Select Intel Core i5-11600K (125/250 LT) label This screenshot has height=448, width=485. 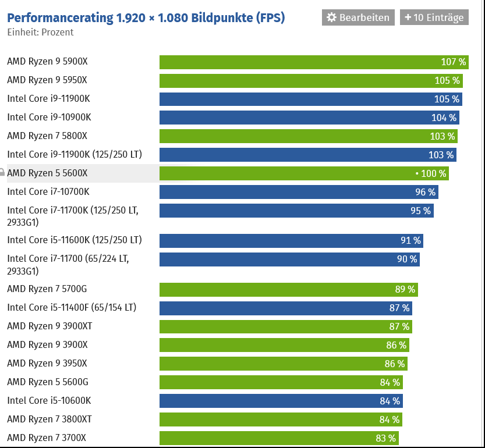pyautogui.click(x=75, y=240)
